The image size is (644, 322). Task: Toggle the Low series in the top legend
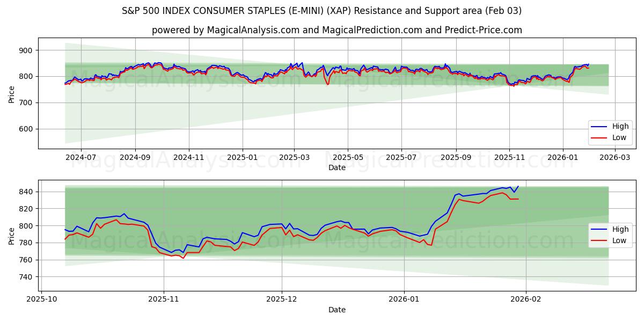click(x=618, y=137)
